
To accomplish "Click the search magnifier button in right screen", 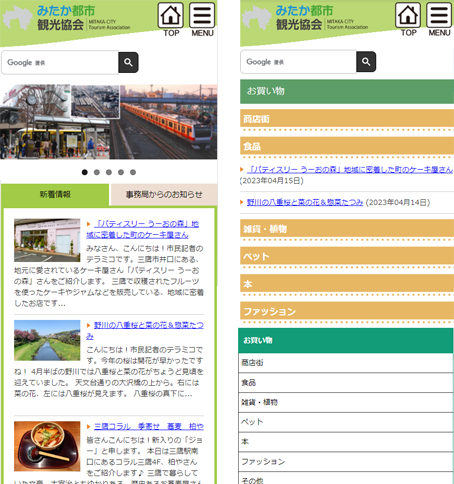I will coord(366,62).
